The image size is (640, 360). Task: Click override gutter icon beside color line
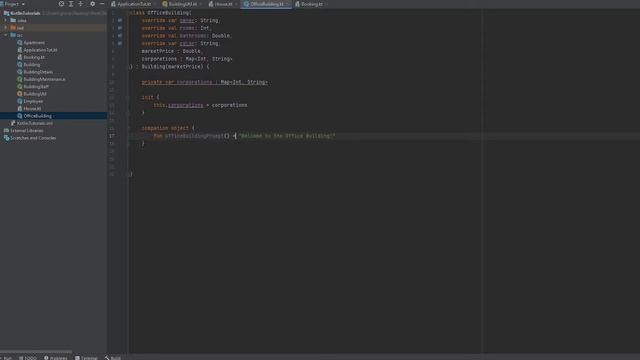click(120, 43)
